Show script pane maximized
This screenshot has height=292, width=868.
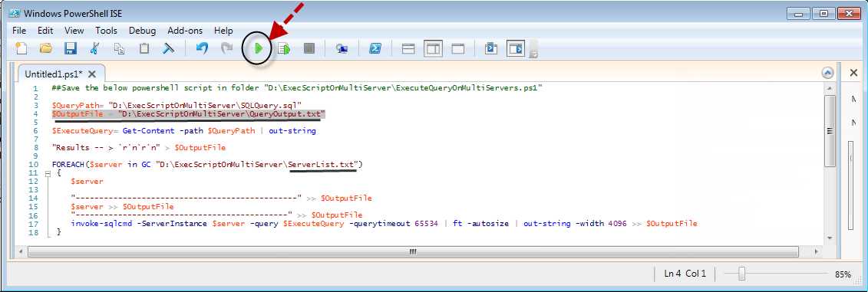[x=458, y=49]
